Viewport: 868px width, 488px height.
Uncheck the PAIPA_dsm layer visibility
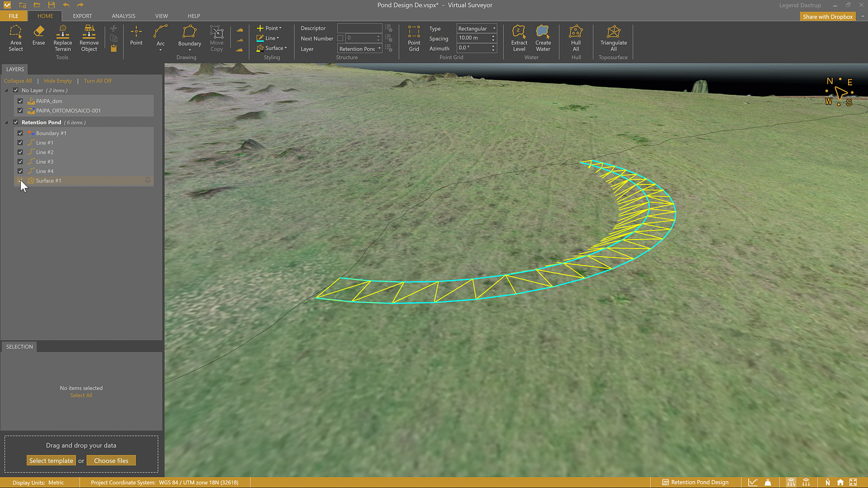(x=20, y=101)
